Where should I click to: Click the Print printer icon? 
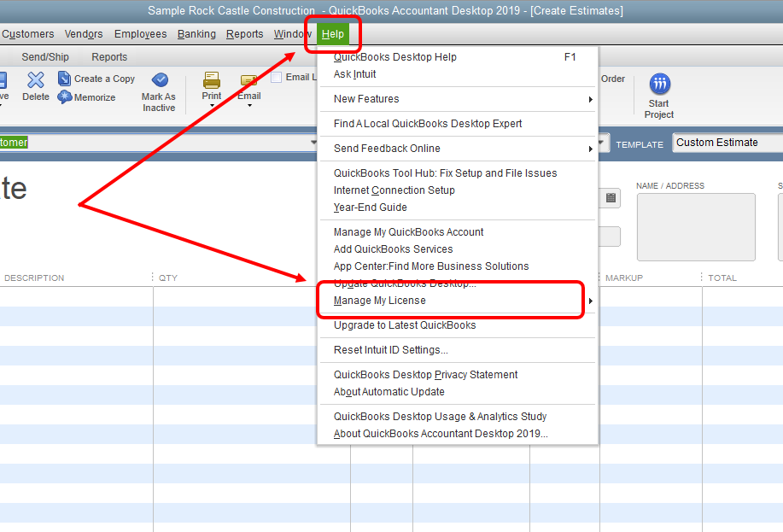coord(211,80)
